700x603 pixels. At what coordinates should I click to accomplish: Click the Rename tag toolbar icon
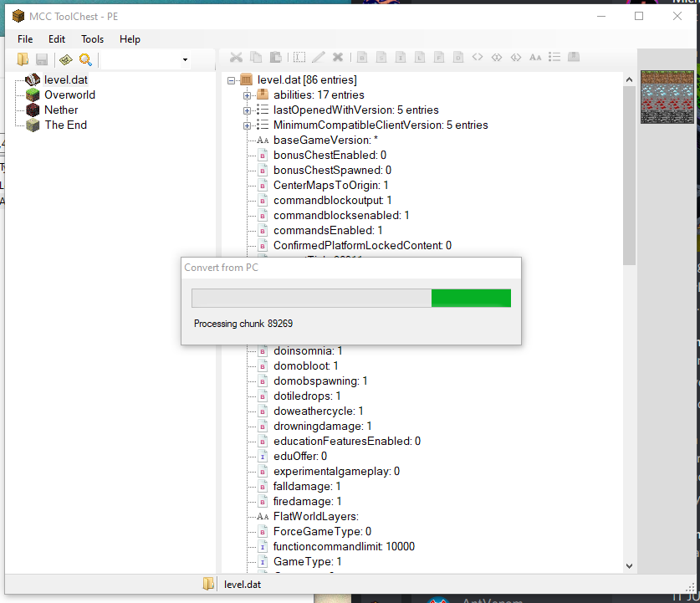(x=299, y=57)
